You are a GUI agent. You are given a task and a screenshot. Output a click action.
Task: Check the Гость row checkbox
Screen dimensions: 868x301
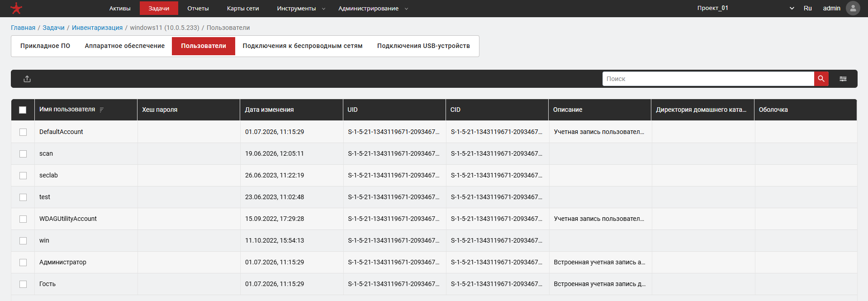[x=23, y=284]
